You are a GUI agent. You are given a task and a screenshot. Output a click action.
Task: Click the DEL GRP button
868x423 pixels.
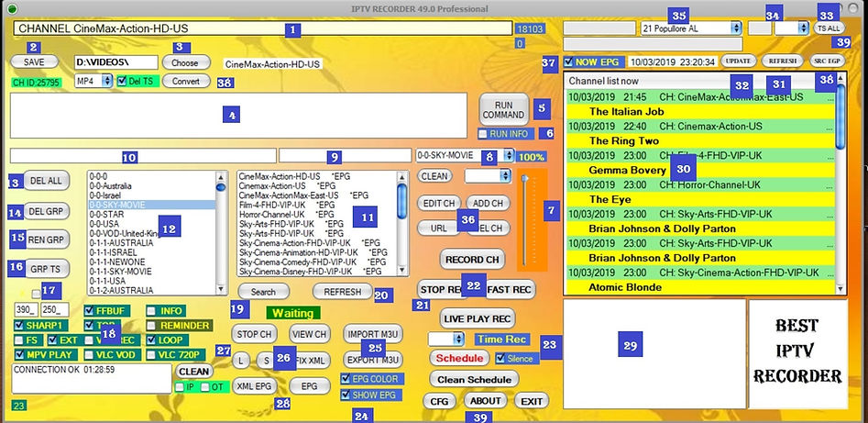(47, 211)
